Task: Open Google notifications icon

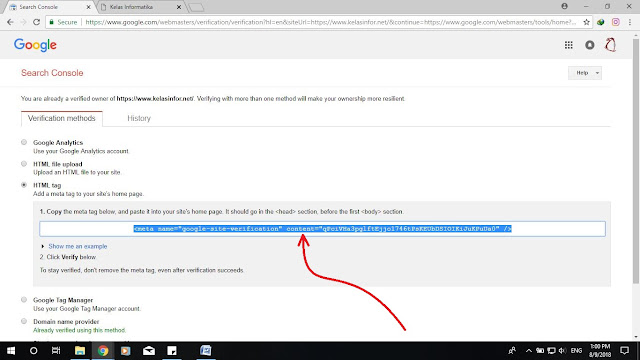Action: pyautogui.click(x=590, y=45)
